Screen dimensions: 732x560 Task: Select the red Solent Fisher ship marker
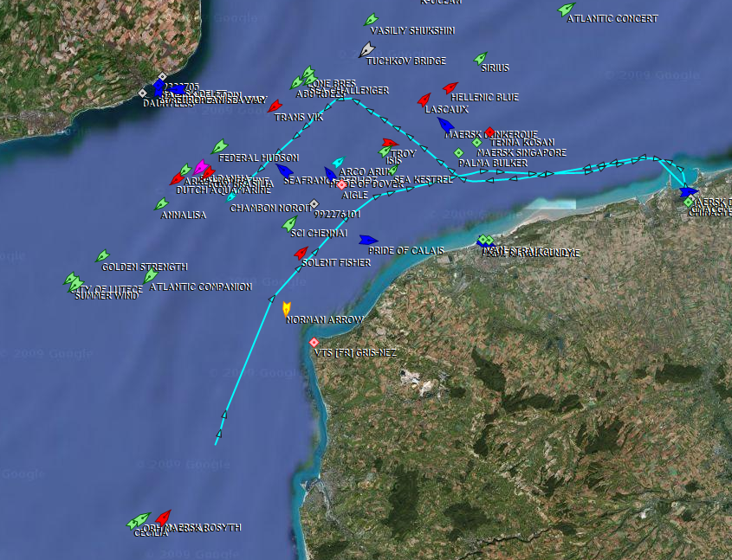point(301,253)
